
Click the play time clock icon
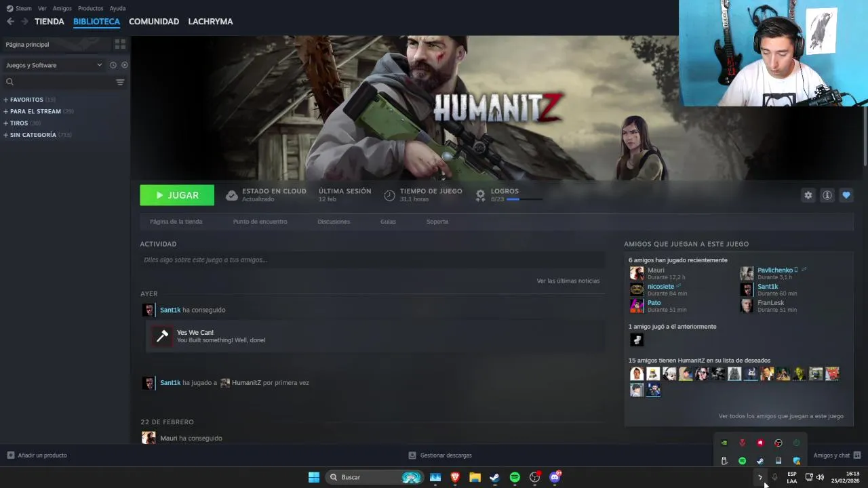point(389,195)
